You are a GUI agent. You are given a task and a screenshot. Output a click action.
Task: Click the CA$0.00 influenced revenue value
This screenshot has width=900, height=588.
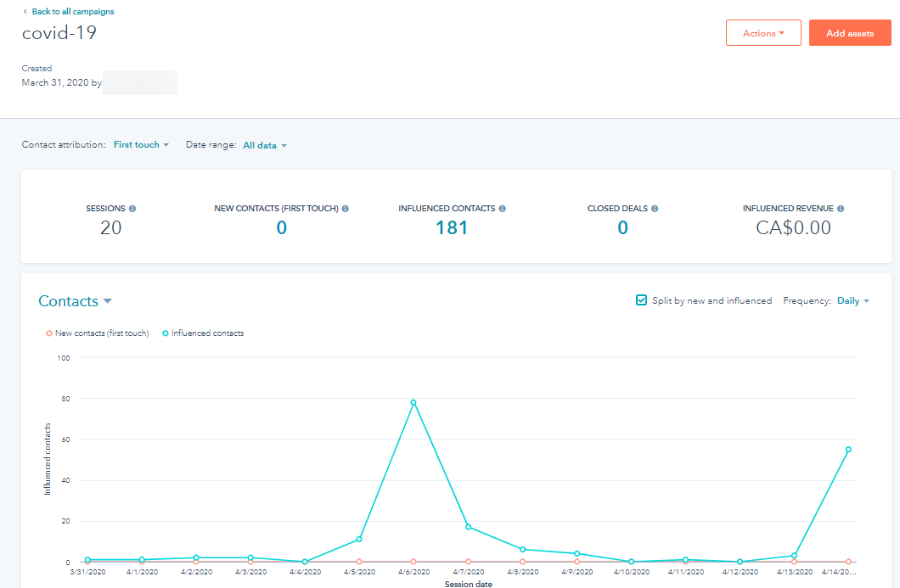793,227
